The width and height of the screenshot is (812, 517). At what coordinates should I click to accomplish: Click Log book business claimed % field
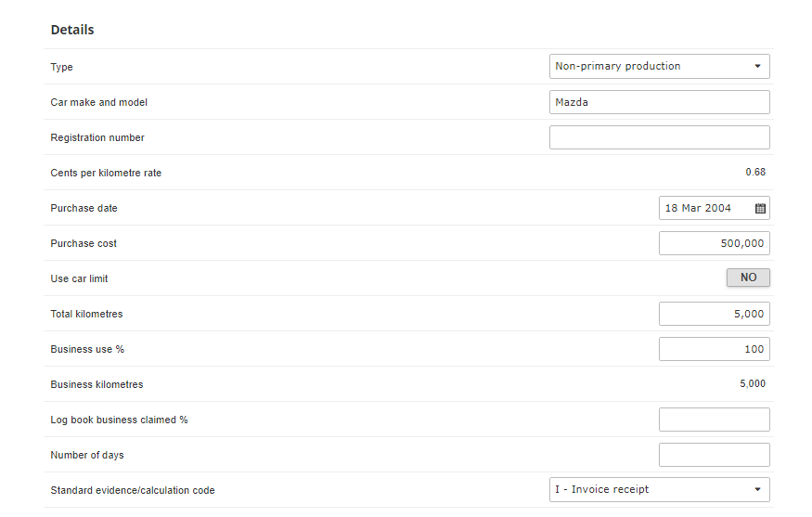pyautogui.click(x=714, y=420)
